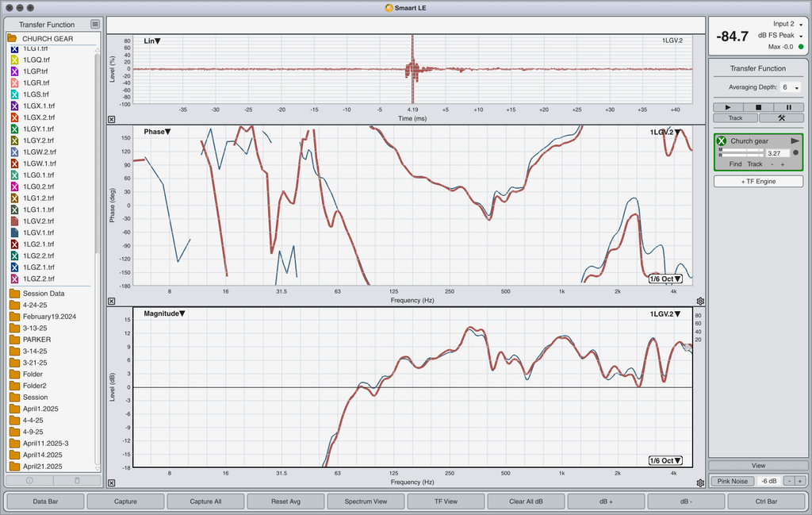
Task: Stop the transfer function measurement
Action: point(758,107)
